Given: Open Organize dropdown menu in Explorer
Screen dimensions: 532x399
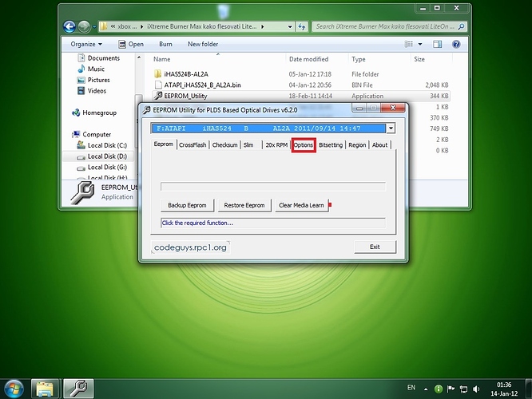Looking at the screenshot, I should pyautogui.click(x=86, y=44).
